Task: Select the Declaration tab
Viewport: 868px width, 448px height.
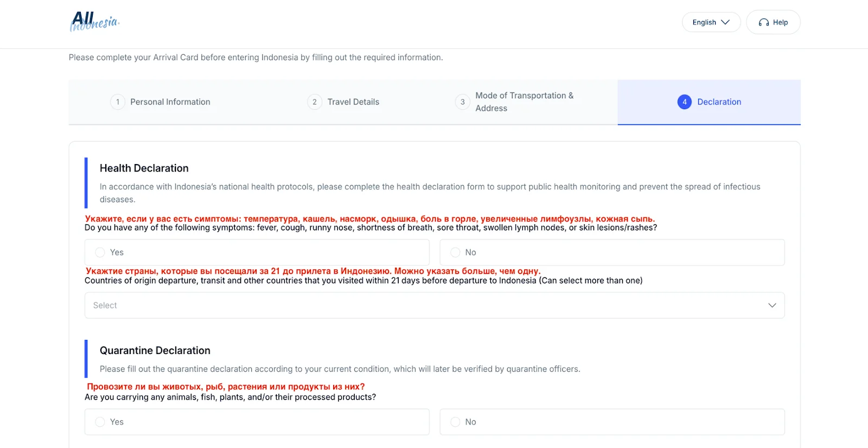Action: pos(719,102)
